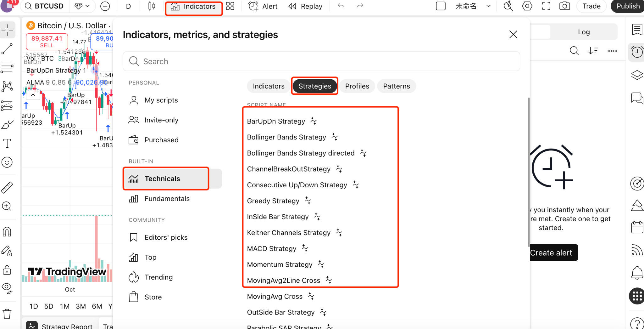This screenshot has height=329, width=644.
Task: Add the ChannelBreakOutStrategy script
Action: tap(289, 169)
